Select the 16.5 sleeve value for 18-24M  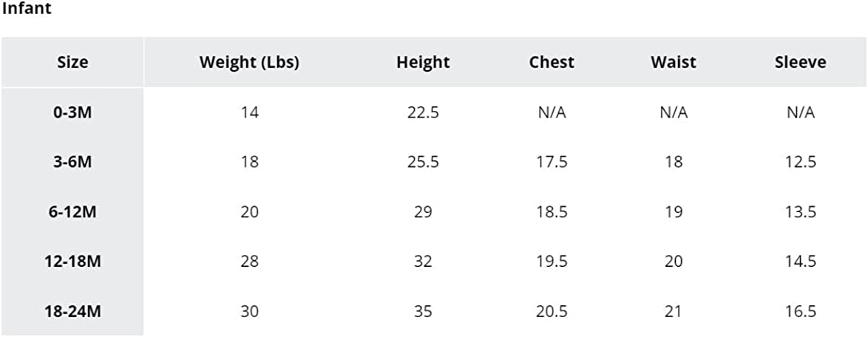(801, 312)
